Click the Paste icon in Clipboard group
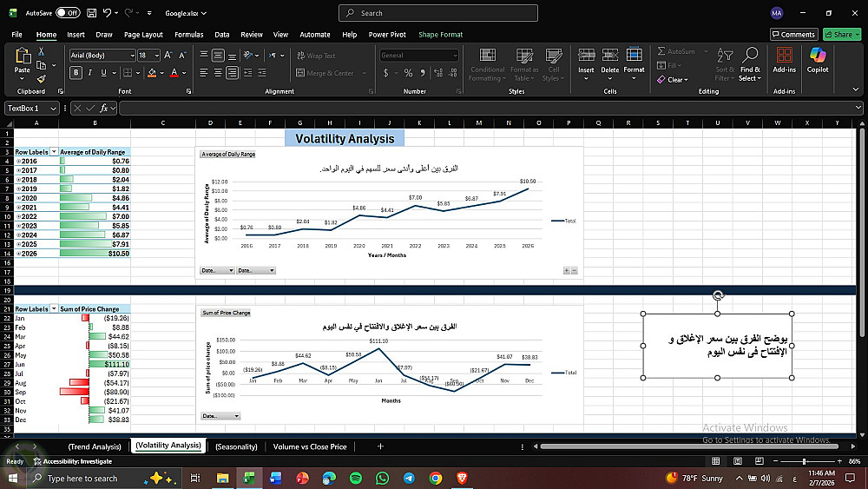The image size is (868, 489). point(23,56)
